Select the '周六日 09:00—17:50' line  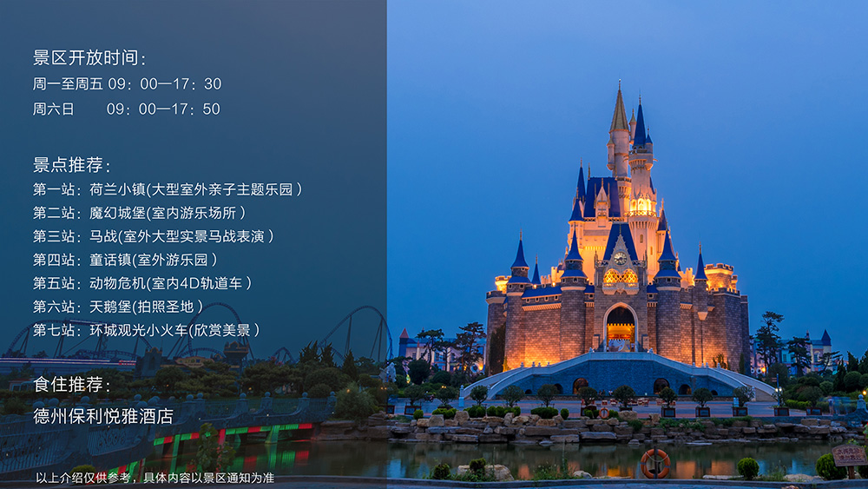pyautogui.click(x=126, y=109)
